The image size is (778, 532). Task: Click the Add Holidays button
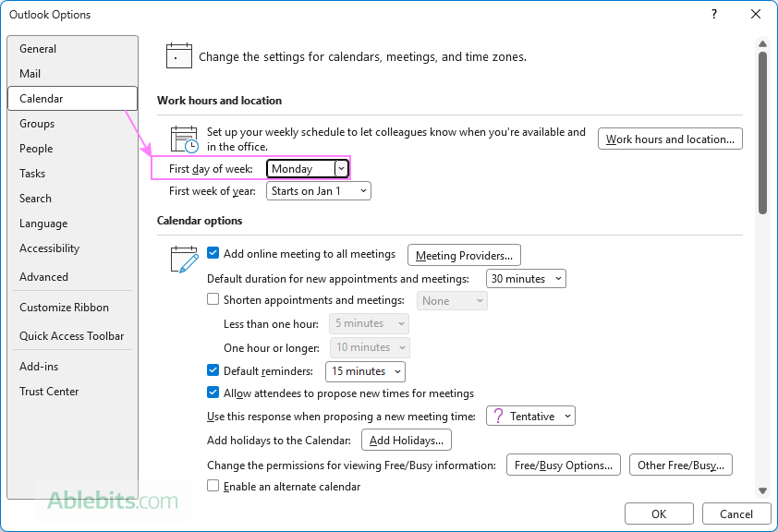pos(407,440)
